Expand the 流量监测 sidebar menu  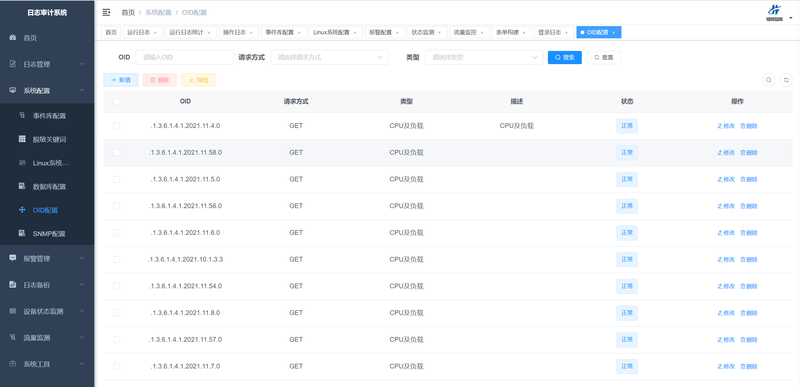click(82, 338)
